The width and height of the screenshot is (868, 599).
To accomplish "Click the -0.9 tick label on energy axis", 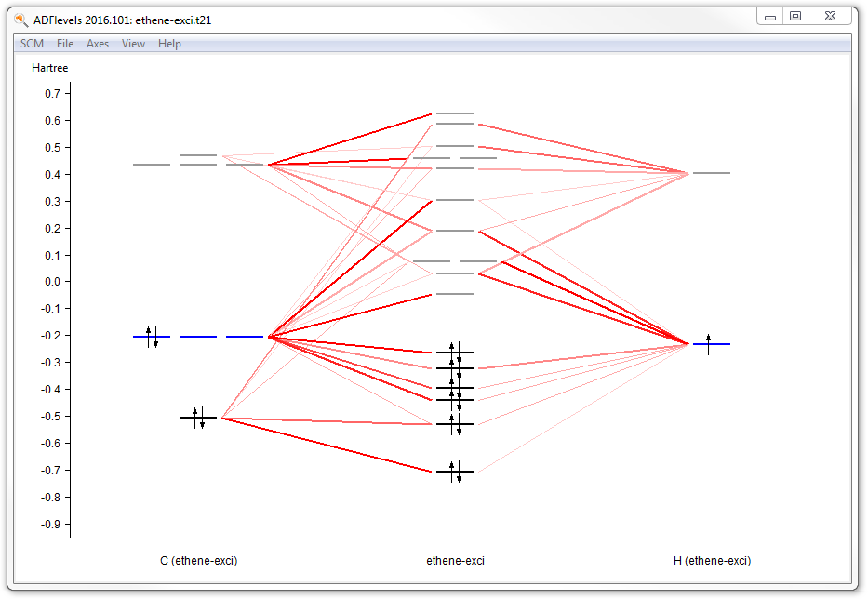I will [51, 525].
